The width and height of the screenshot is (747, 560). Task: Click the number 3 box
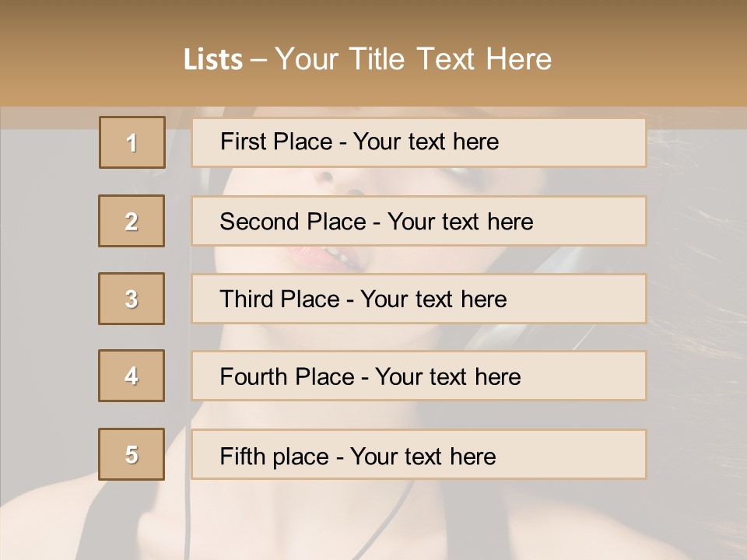[132, 299]
